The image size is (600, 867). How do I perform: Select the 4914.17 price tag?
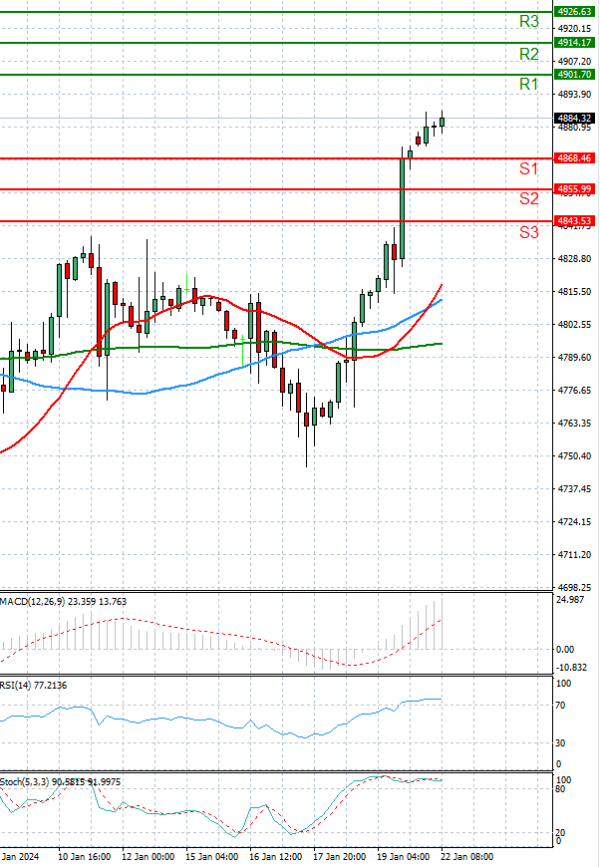coord(574,43)
